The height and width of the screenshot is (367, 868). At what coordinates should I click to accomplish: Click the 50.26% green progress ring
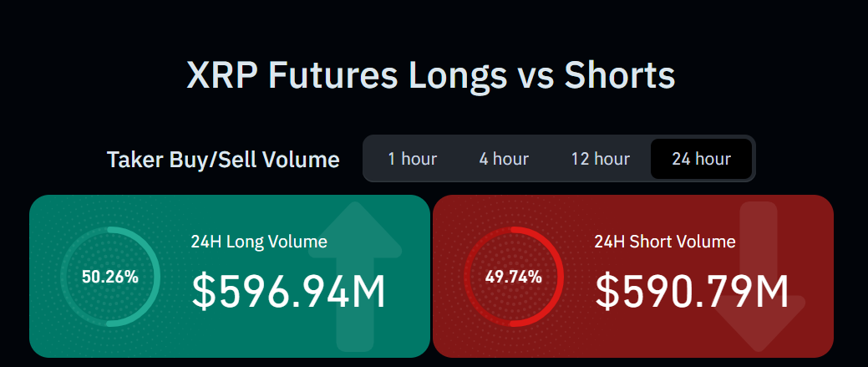click(110, 276)
